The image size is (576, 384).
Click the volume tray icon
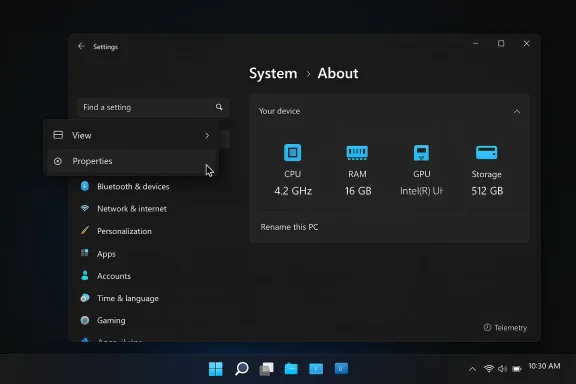click(503, 368)
